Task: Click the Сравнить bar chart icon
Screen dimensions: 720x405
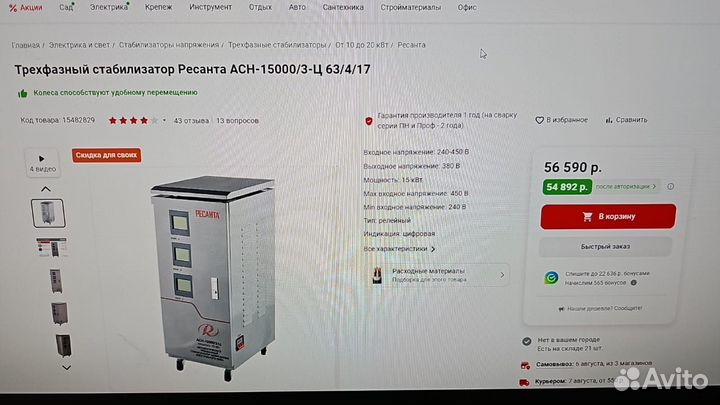Action: (x=609, y=120)
